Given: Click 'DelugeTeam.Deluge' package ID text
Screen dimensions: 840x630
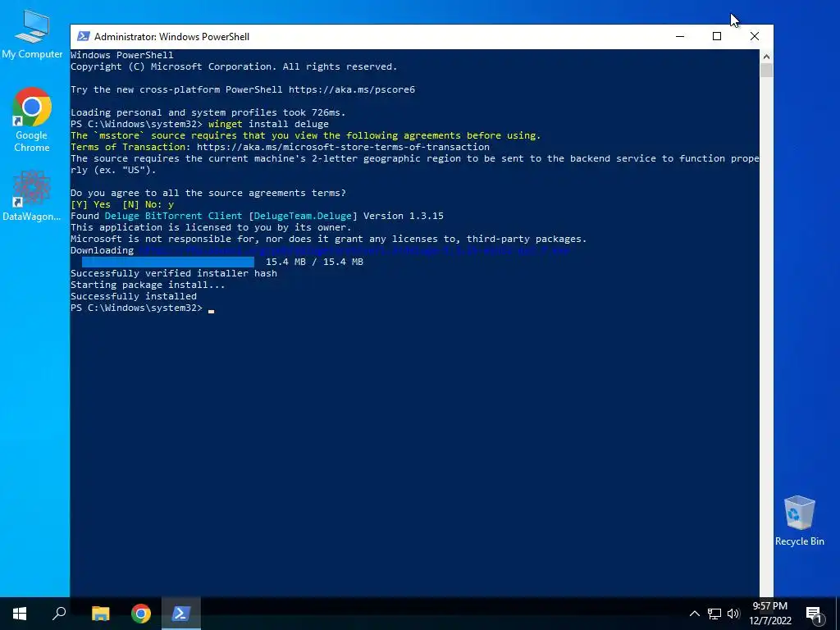Looking at the screenshot, I should tap(303, 216).
